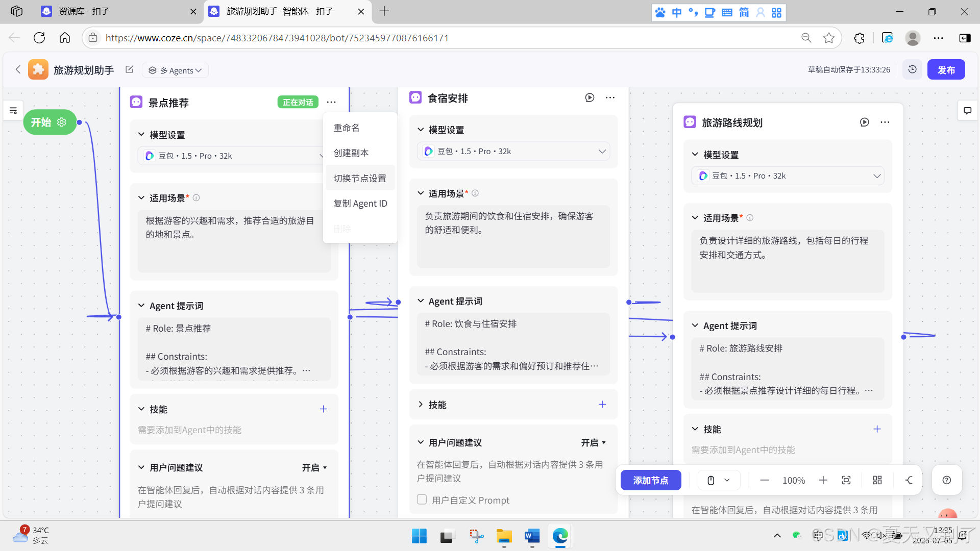Image resolution: width=980 pixels, height=551 pixels.
Task: Click the 添加节点 button
Action: tap(650, 480)
